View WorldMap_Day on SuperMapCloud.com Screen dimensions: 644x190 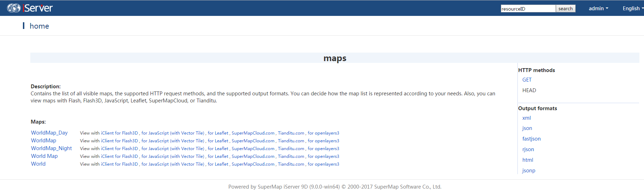point(253,133)
